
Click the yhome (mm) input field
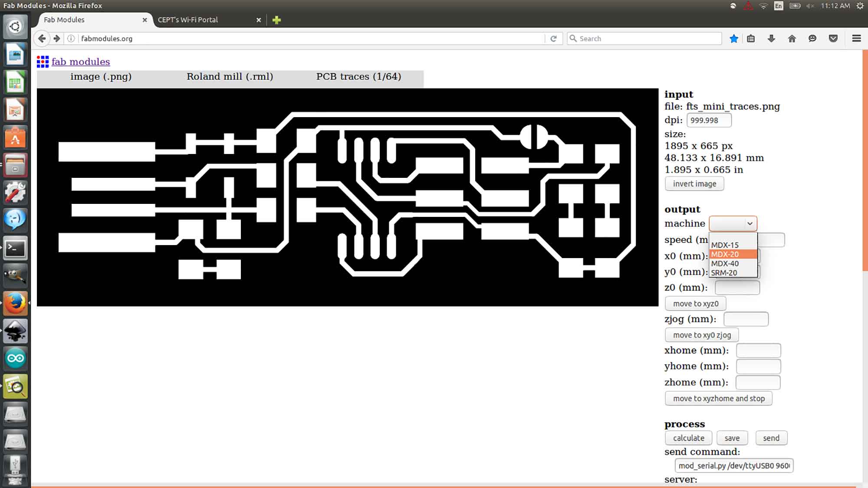click(x=759, y=367)
